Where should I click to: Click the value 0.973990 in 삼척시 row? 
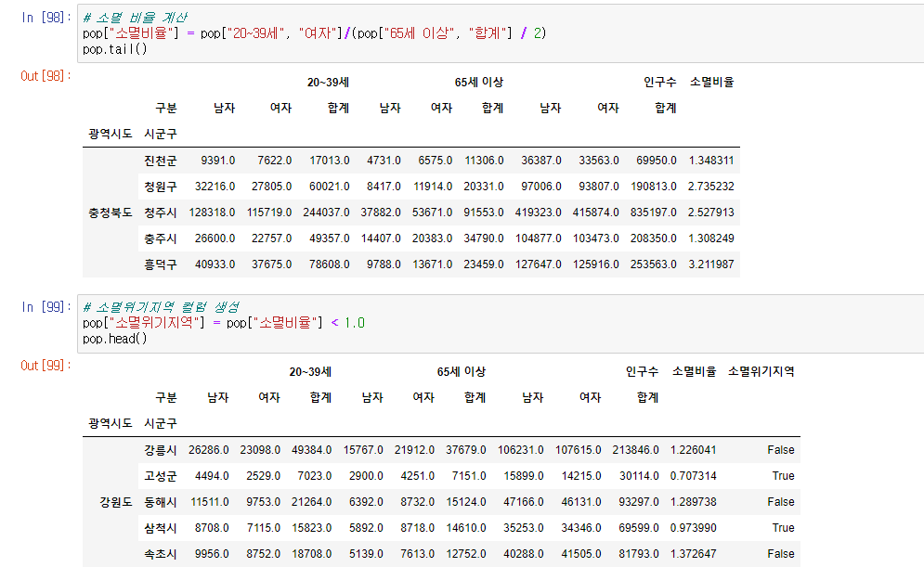pyautogui.click(x=693, y=528)
